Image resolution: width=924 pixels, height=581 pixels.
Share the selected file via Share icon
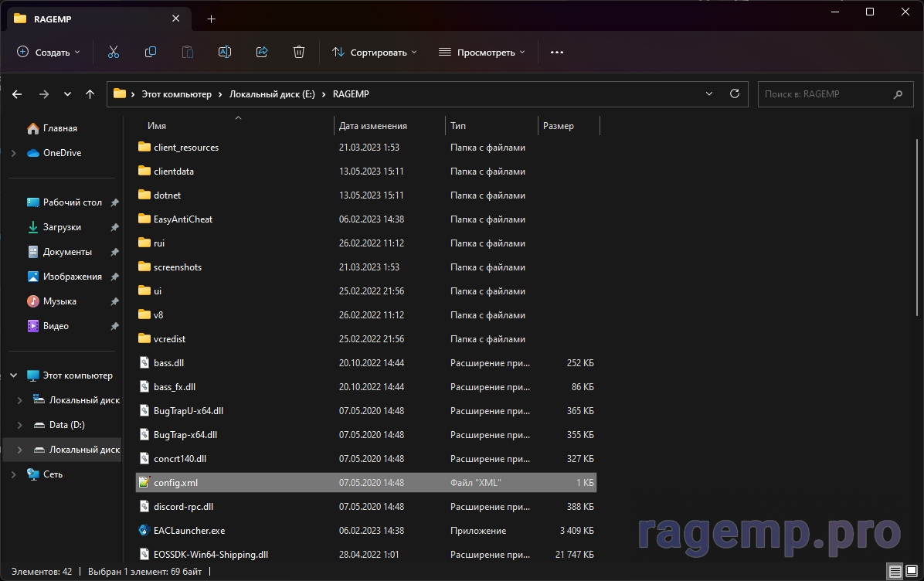tap(262, 52)
